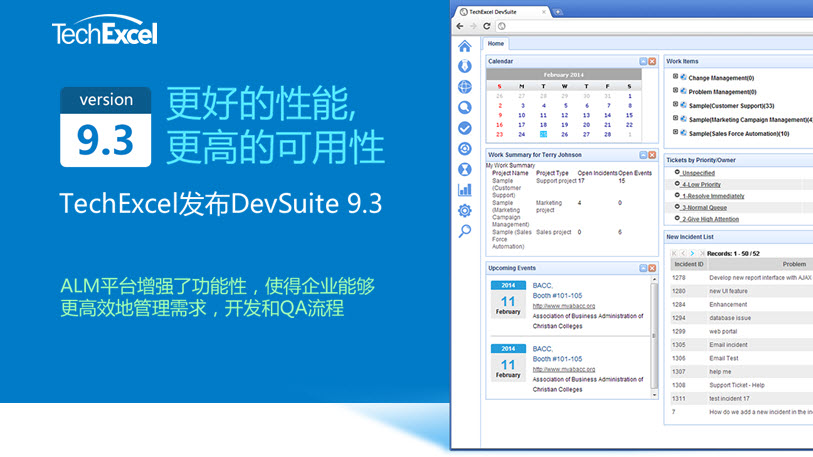Select Change Management(0) work item
This screenshot has width=813, height=457.
click(x=721, y=78)
